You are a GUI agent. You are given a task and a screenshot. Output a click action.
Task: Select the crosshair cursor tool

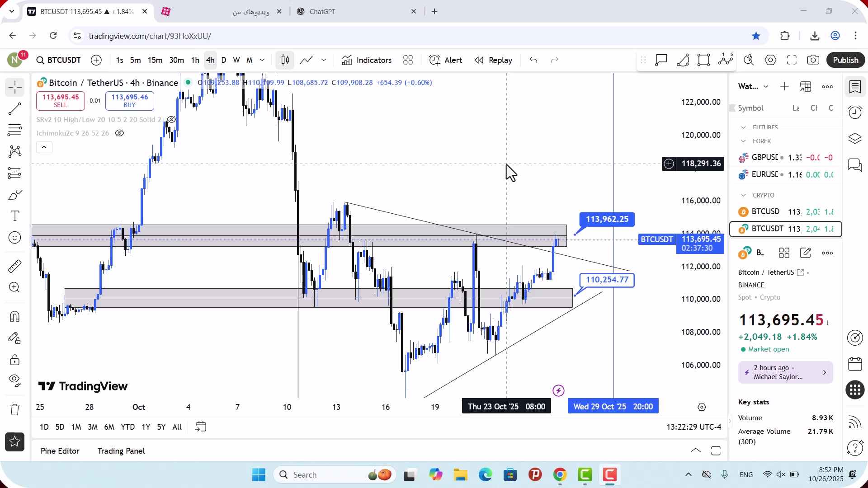15,87
